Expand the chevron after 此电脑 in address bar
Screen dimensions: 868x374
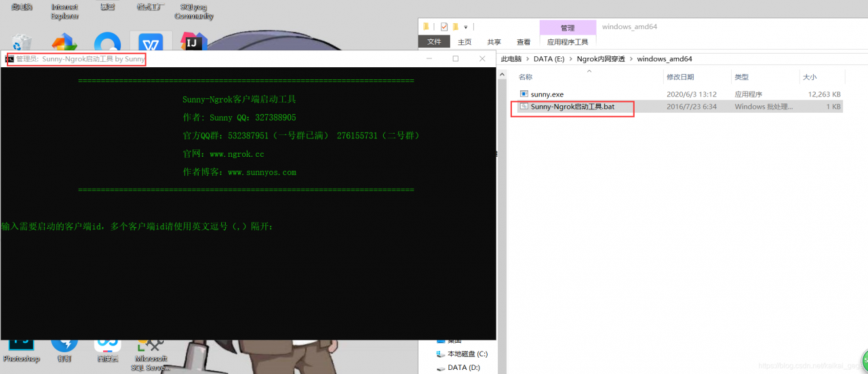pyautogui.click(x=527, y=59)
